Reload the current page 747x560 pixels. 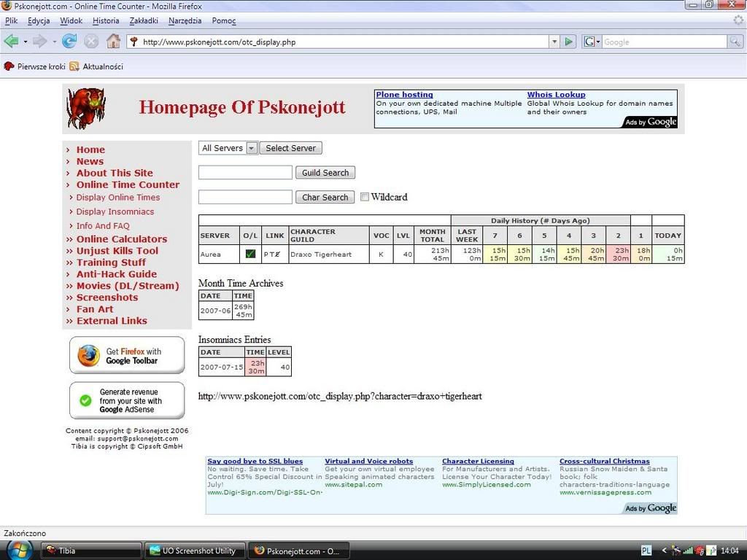tap(69, 42)
